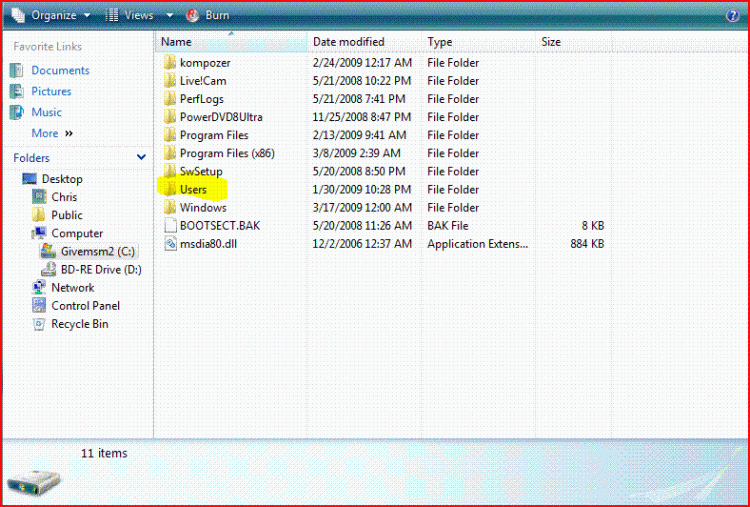750x507 pixels.
Task: Click the Documents icon in Favorite Links
Action: tap(17, 70)
